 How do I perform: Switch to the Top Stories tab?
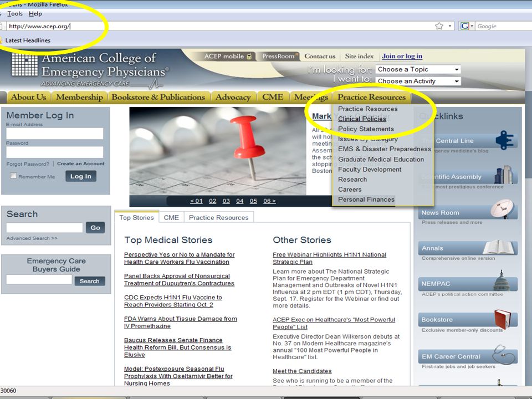136,217
